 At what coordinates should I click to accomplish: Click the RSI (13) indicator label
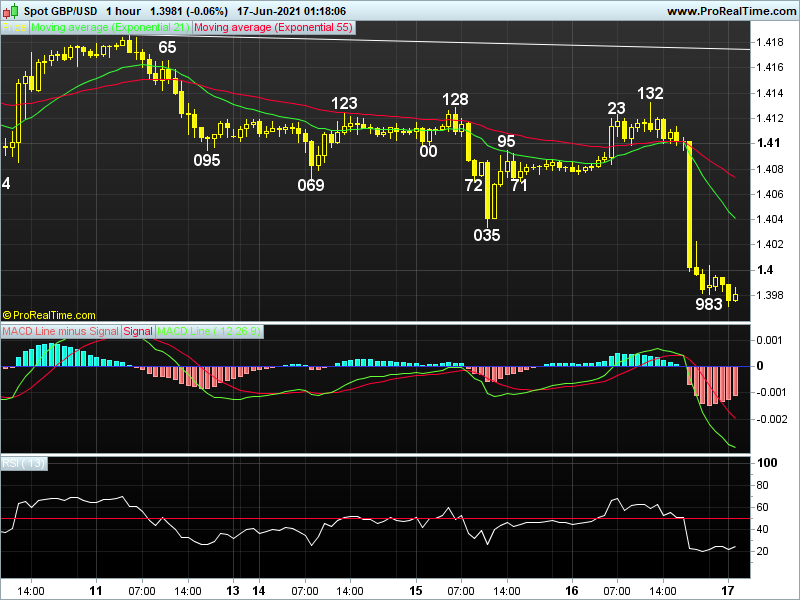click(23, 463)
